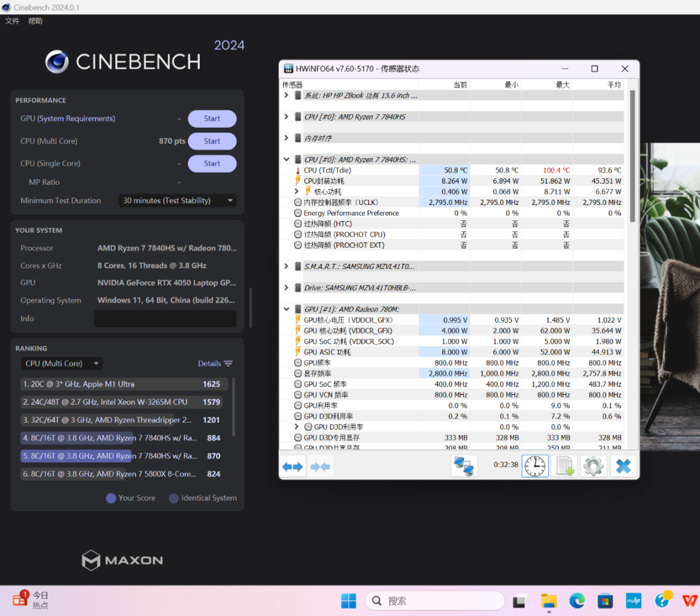Viewport: 700px width, 616px height.
Task: Open the 帮助 menu in Cinebench
Action: (x=35, y=21)
